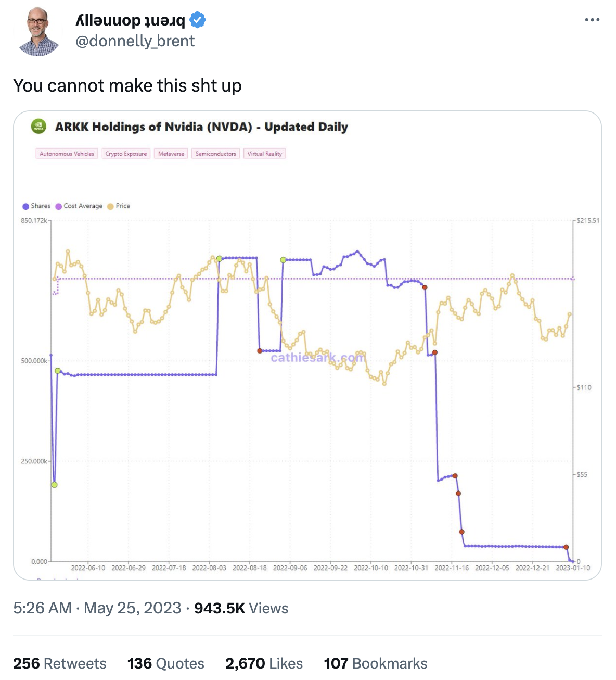Image resolution: width=616 pixels, height=680 pixels.
Task: Open the three-dot more options menu
Action: 592,20
